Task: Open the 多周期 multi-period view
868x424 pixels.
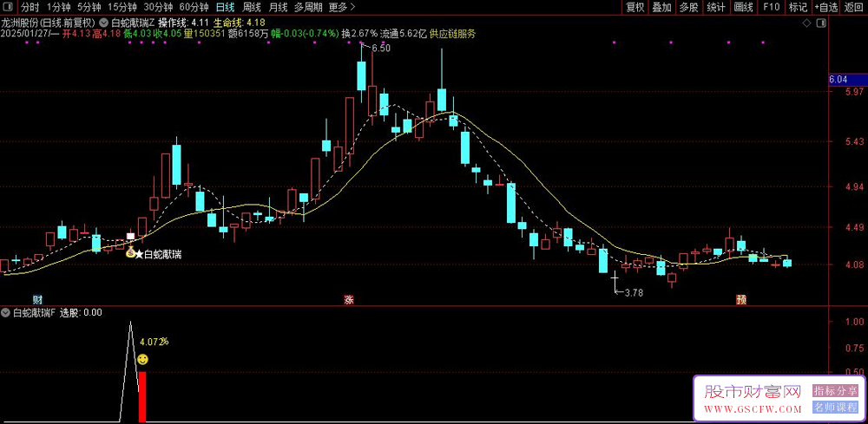Action: point(308,7)
